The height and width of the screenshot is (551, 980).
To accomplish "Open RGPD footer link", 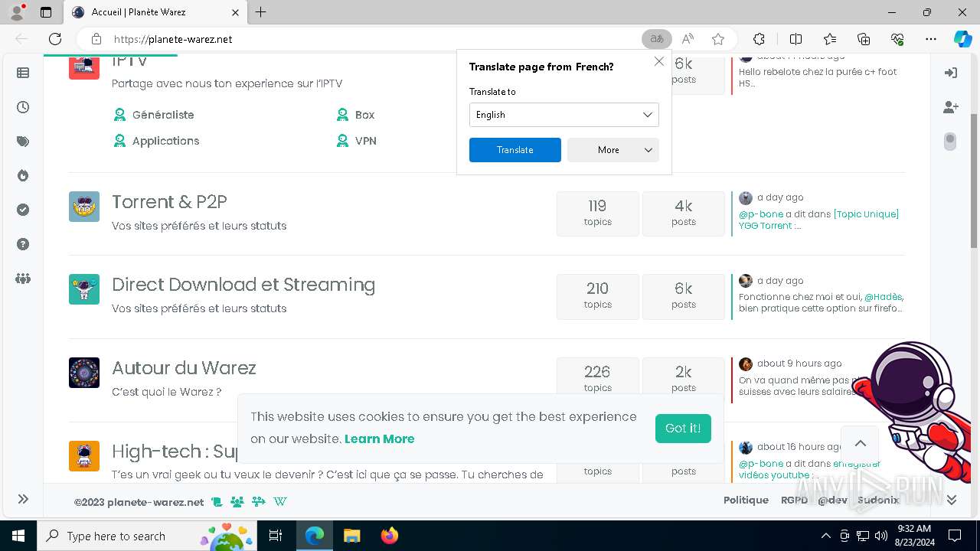I will [794, 500].
